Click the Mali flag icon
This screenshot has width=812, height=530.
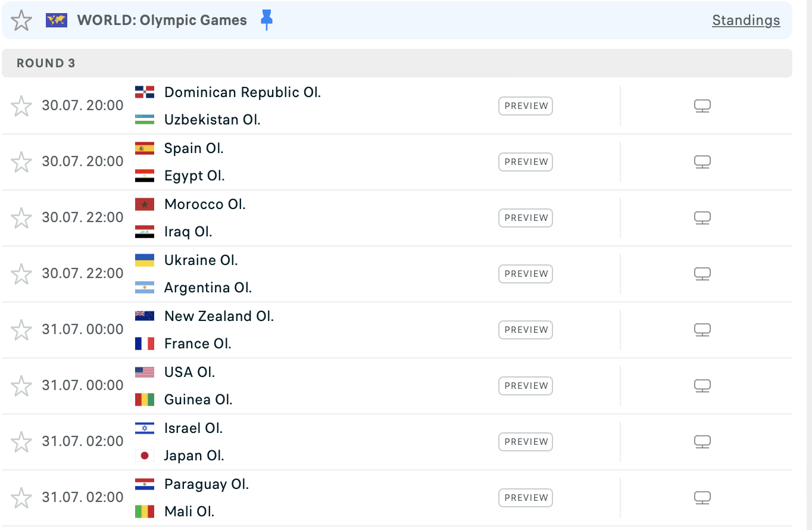[x=145, y=512]
